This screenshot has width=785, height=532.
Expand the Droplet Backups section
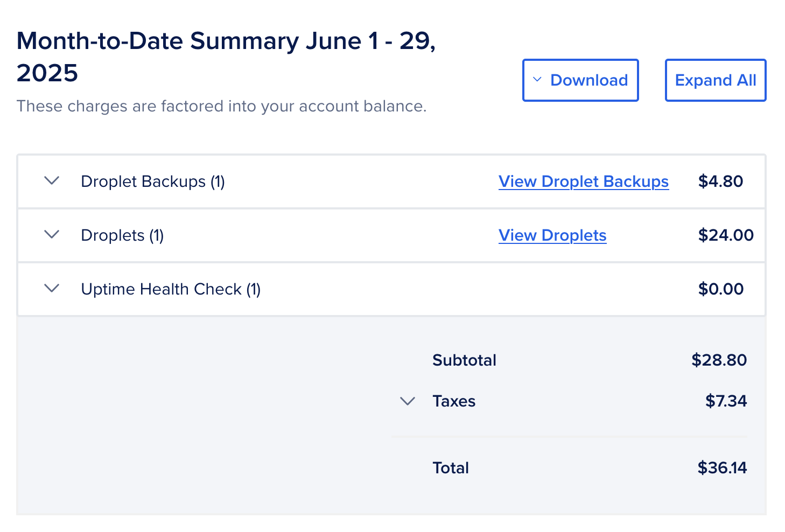[x=52, y=181]
